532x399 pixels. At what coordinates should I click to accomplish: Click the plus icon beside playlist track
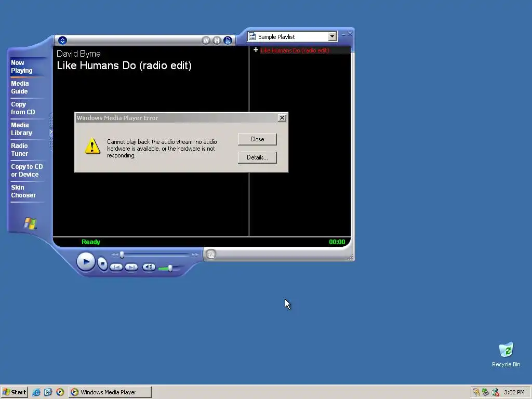(x=256, y=50)
